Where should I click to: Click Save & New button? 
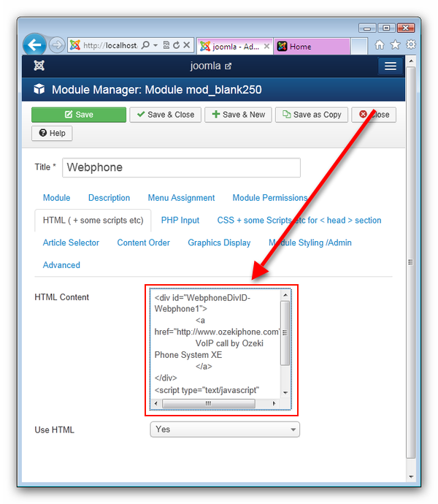point(238,115)
